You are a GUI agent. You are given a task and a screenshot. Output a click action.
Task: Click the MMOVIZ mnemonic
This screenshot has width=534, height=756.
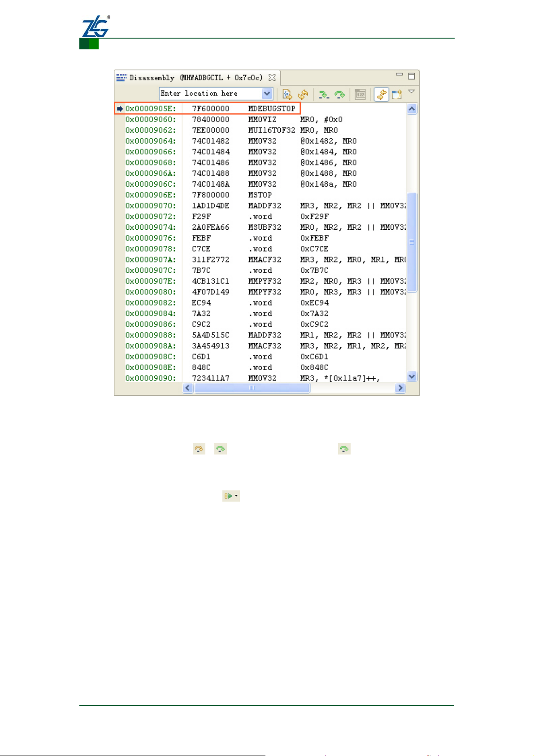pyautogui.click(x=262, y=119)
